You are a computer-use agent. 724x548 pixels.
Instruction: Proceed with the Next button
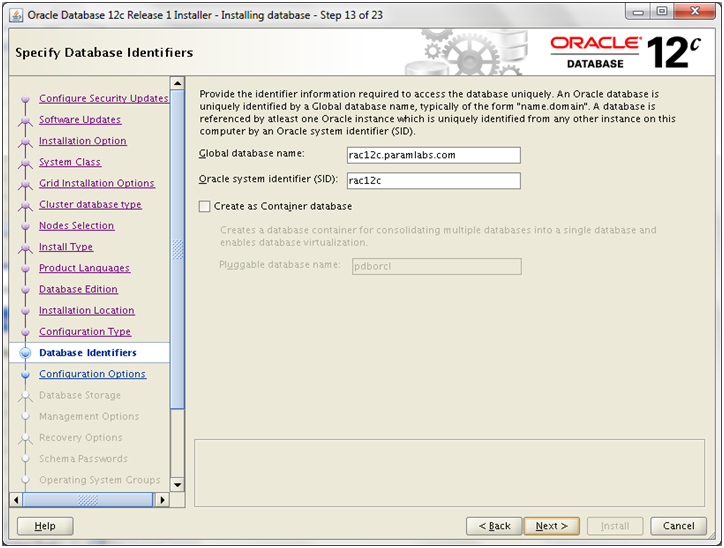point(551,526)
